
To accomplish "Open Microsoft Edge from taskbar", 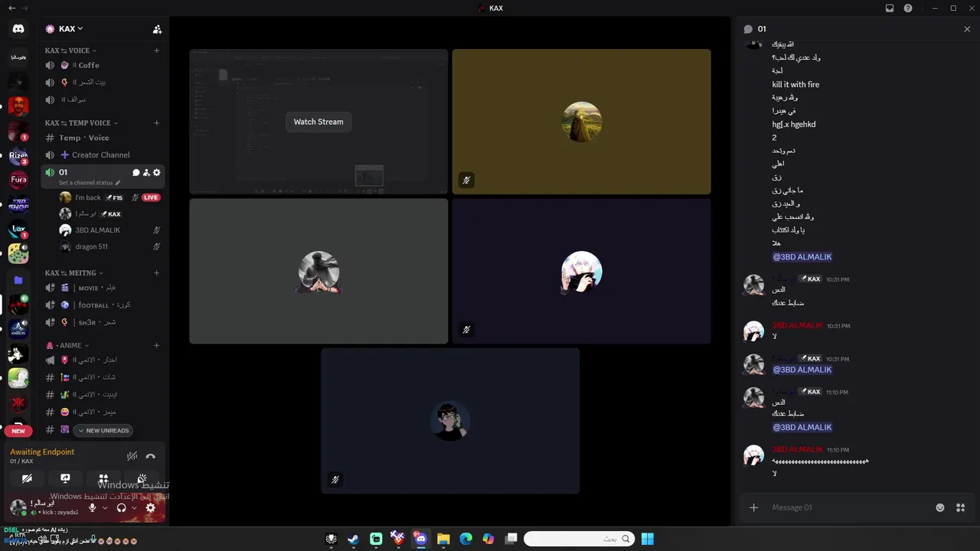I will 465,539.
